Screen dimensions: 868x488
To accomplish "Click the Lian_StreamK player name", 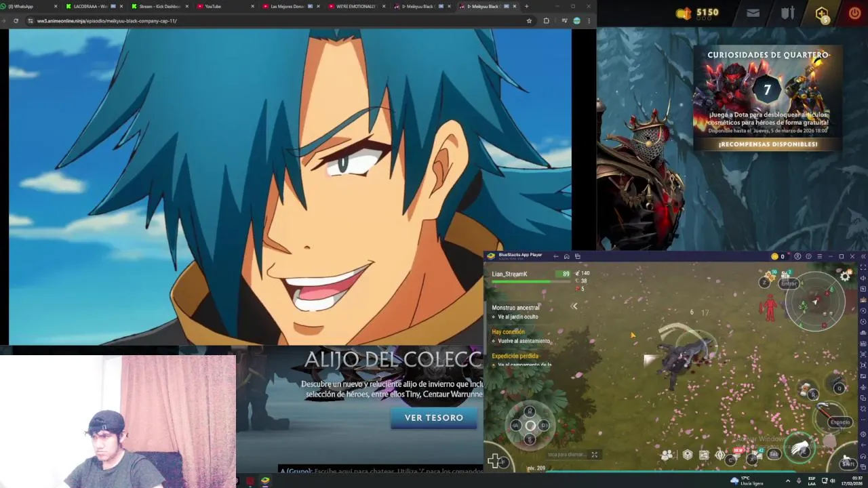I will point(509,274).
